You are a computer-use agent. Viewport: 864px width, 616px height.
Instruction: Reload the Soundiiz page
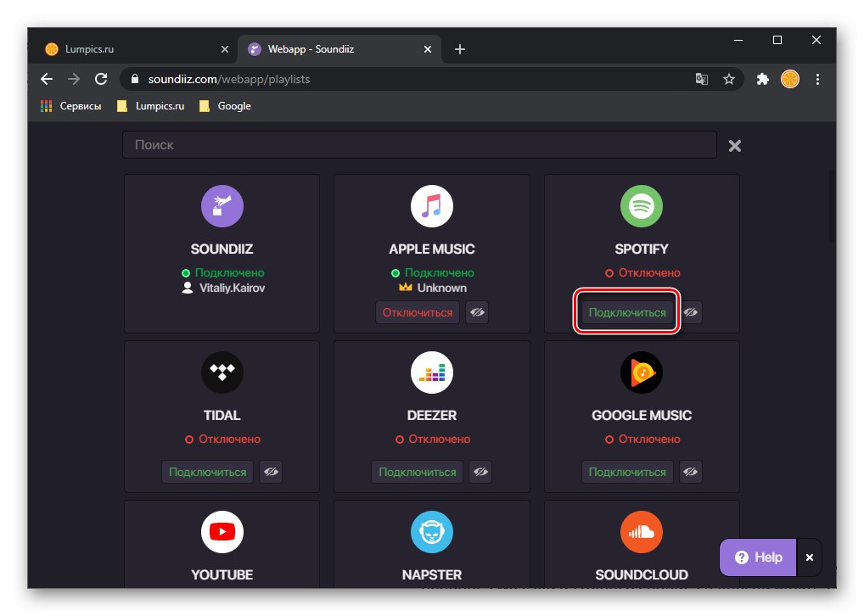pos(101,80)
